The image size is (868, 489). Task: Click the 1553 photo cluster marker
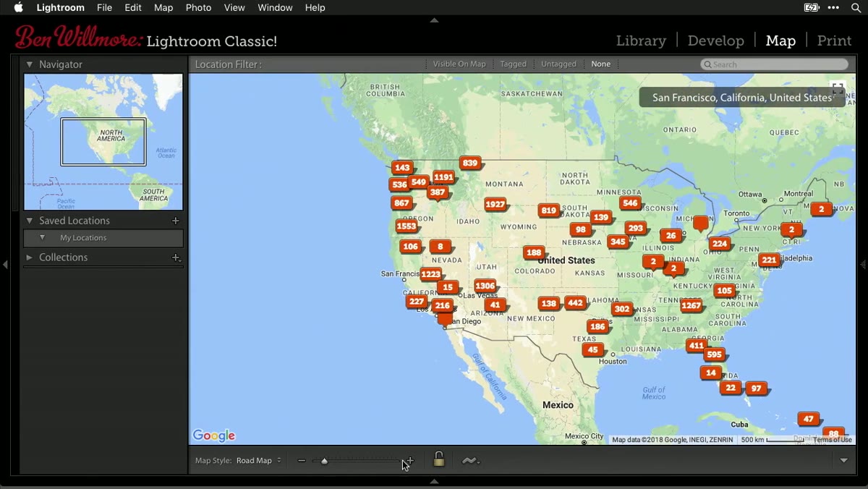pyautogui.click(x=407, y=226)
